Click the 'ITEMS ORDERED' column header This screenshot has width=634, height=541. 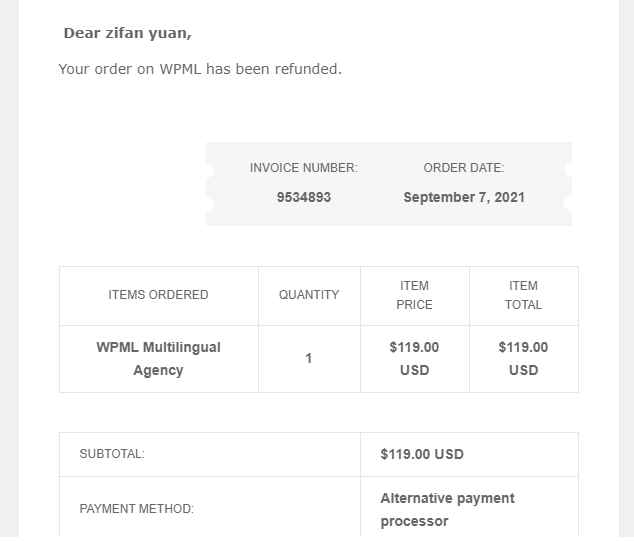click(x=158, y=295)
